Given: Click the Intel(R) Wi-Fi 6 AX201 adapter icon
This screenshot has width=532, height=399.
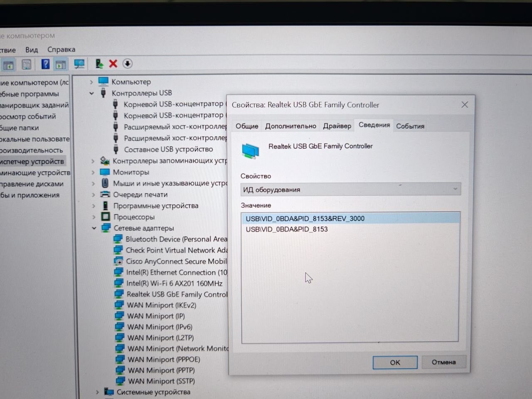Looking at the screenshot, I should (119, 283).
